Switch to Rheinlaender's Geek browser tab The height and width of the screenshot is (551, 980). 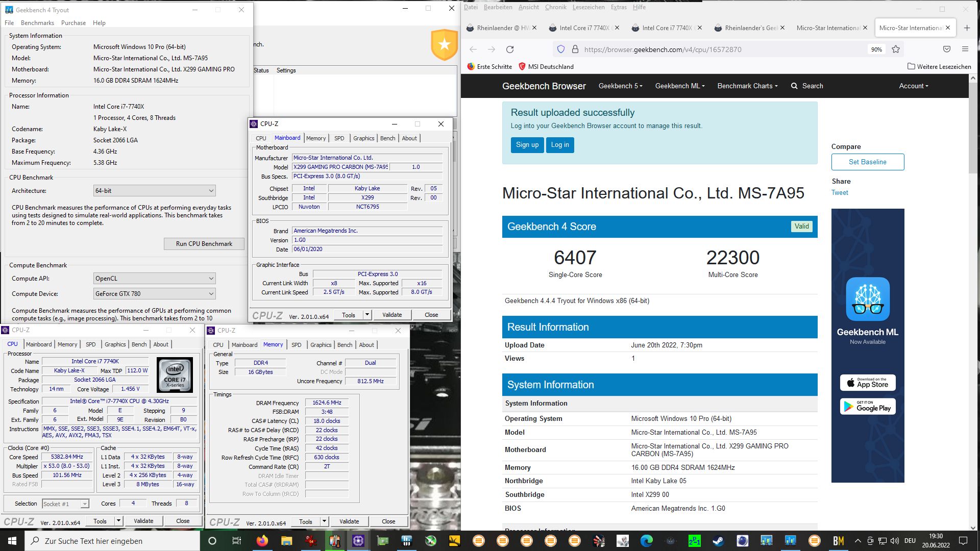click(749, 28)
